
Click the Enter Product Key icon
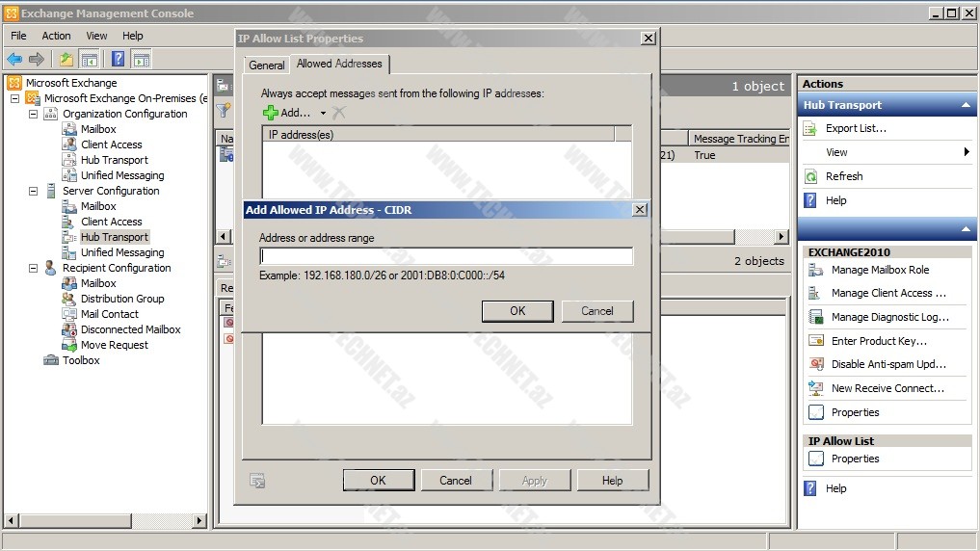816,341
